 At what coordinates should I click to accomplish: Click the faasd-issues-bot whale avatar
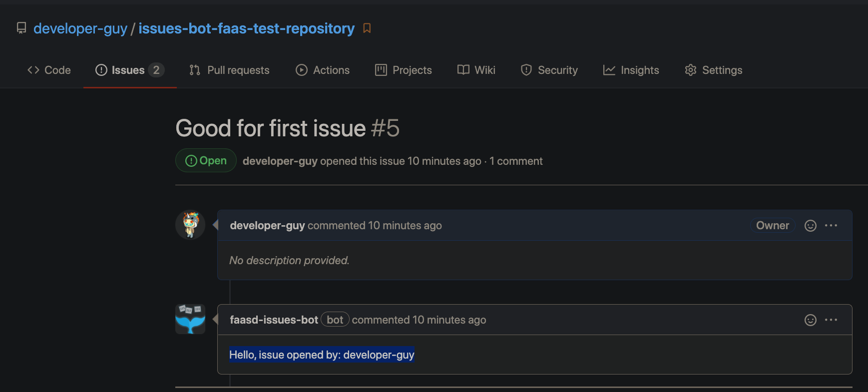pos(190,319)
